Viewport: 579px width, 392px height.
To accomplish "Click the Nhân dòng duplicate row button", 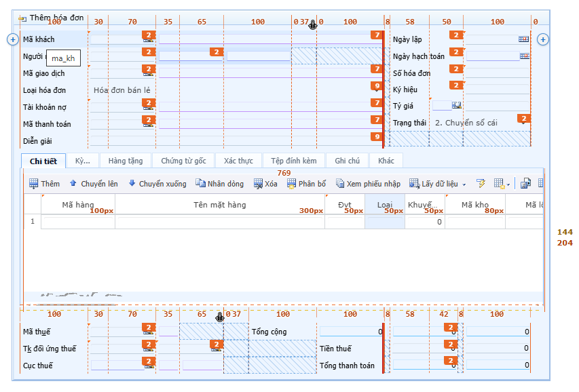I will point(219,183).
